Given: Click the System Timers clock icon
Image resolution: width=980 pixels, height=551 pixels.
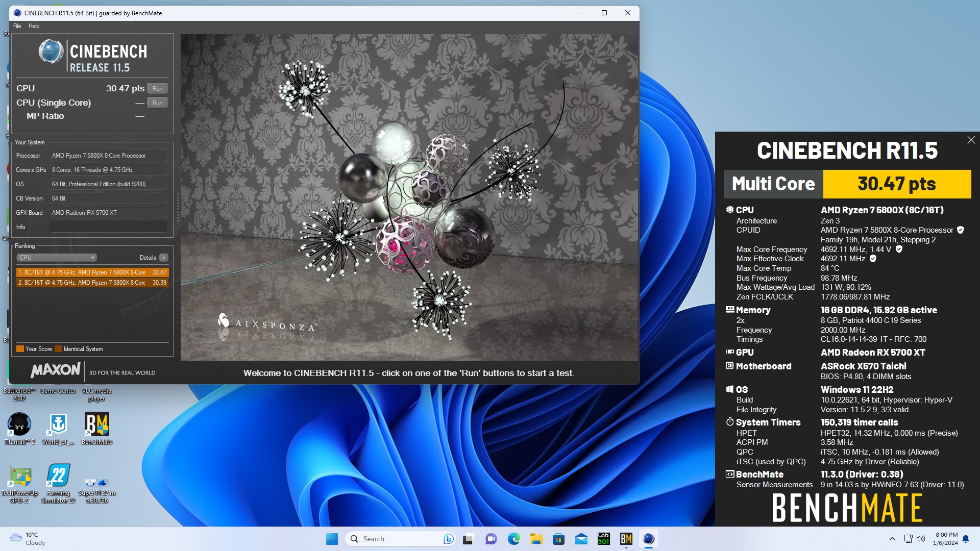Looking at the screenshot, I should point(730,422).
